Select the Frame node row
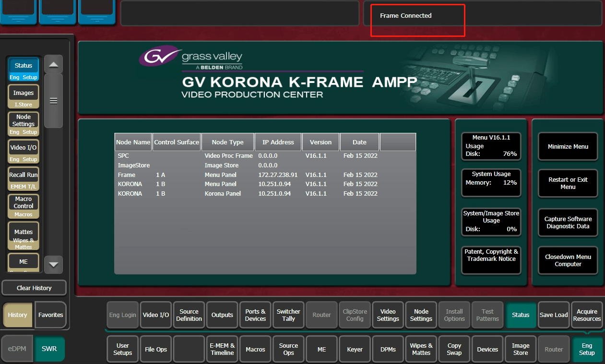Viewport: 605px width, 364px height. pos(265,175)
